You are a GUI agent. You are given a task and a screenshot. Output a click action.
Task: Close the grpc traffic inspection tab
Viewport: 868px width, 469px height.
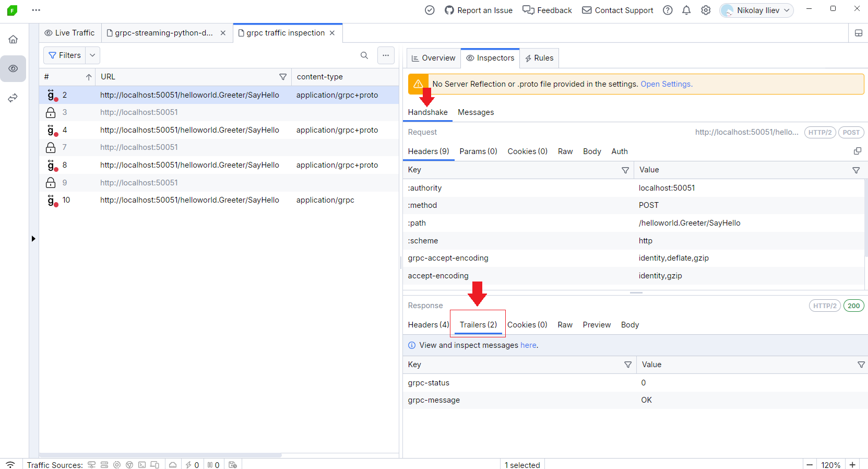(x=332, y=33)
